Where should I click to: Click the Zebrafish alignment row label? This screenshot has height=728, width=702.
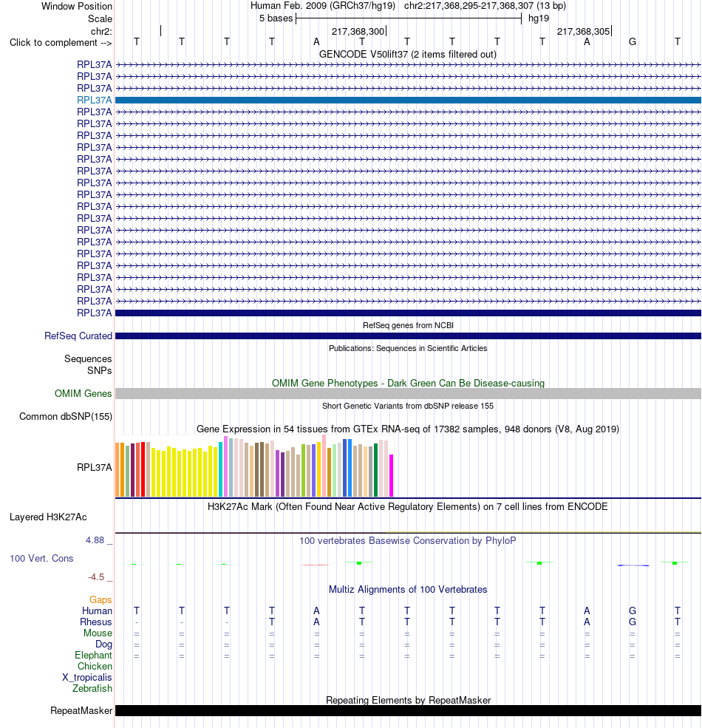click(92, 689)
